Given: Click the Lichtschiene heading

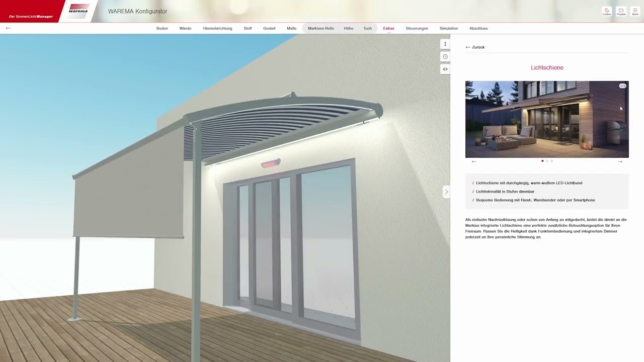Looking at the screenshot, I should [547, 67].
